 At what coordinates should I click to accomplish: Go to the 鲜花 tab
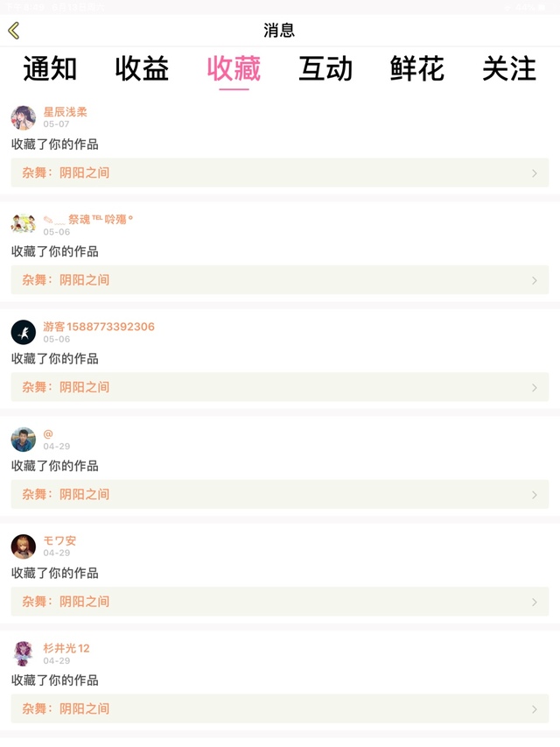click(417, 69)
